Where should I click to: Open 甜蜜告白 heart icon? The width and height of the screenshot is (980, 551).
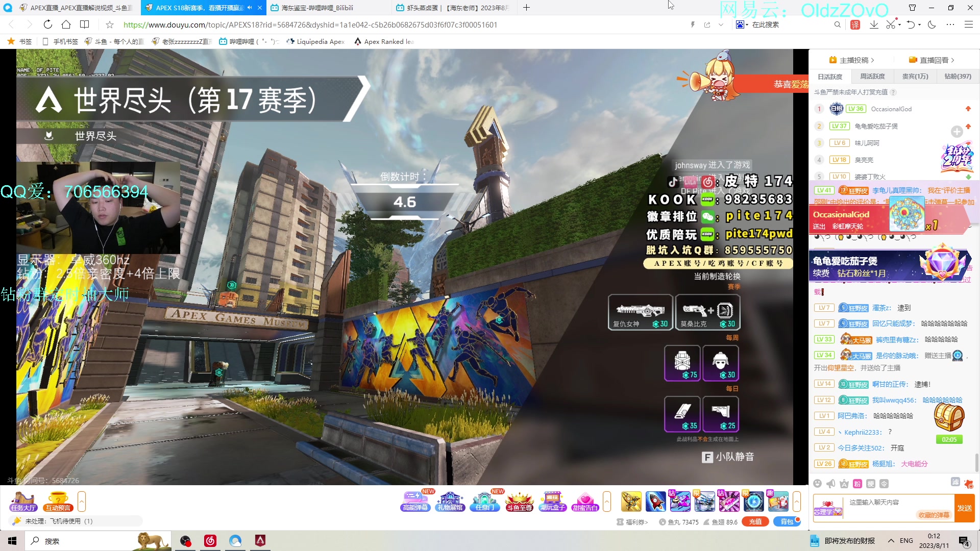click(585, 502)
